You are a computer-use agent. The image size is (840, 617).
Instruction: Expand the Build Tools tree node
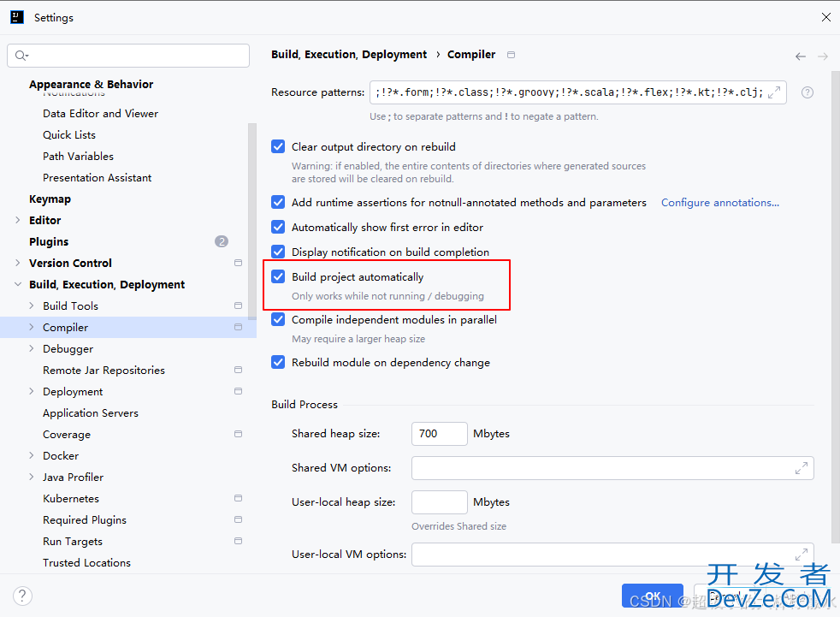click(x=32, y=306)
